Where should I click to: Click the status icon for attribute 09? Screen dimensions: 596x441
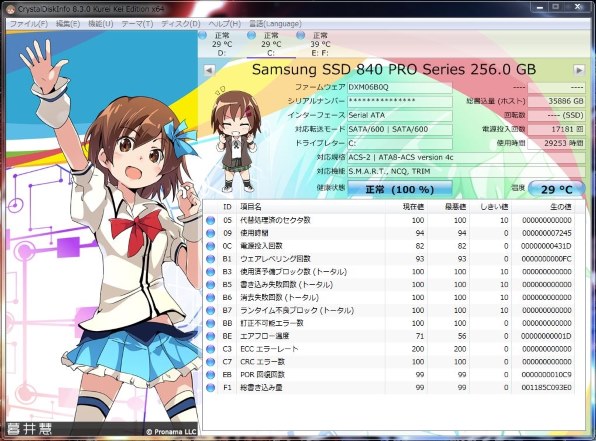(210, 233)
